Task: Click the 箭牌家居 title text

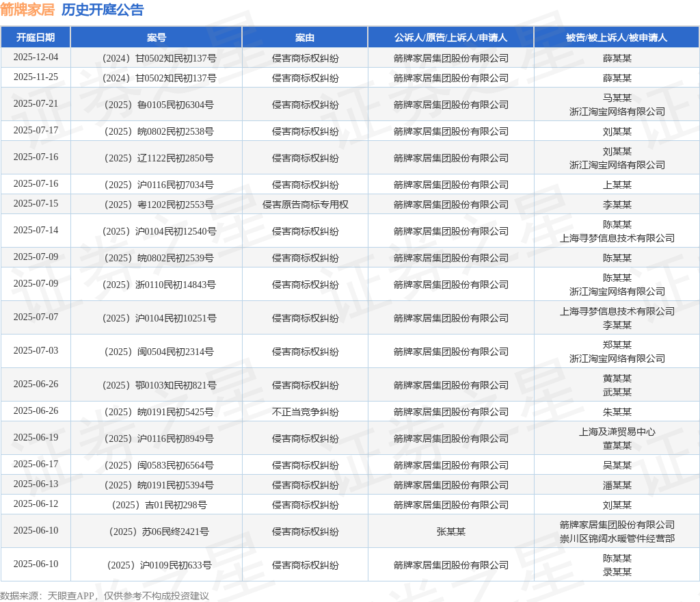Action: tap(27, 10)
